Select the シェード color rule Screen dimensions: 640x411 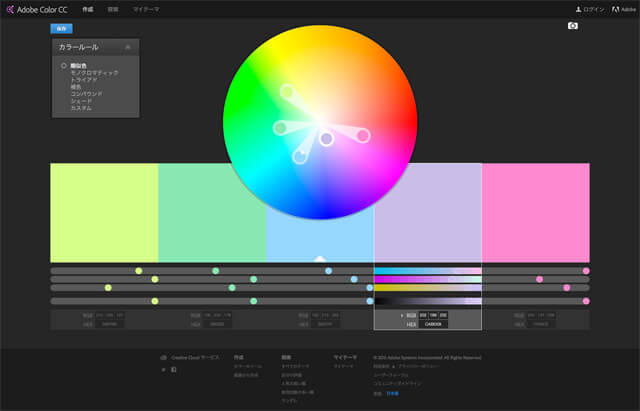click(81, 101)
